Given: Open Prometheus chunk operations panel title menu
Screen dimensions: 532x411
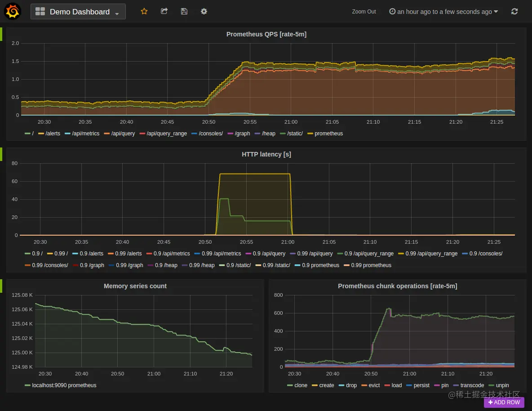Looking at the screenshot, I should (x=397, y=286).
